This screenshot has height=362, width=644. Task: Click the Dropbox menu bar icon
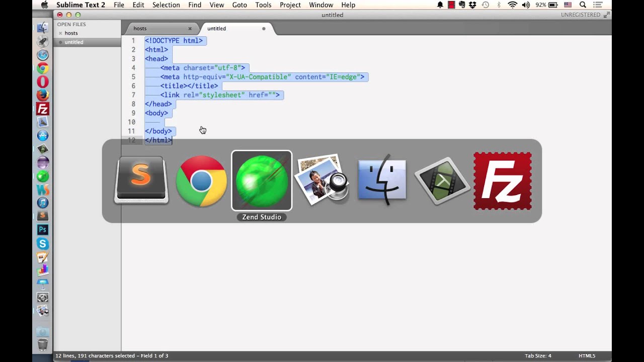coord(472,5)
